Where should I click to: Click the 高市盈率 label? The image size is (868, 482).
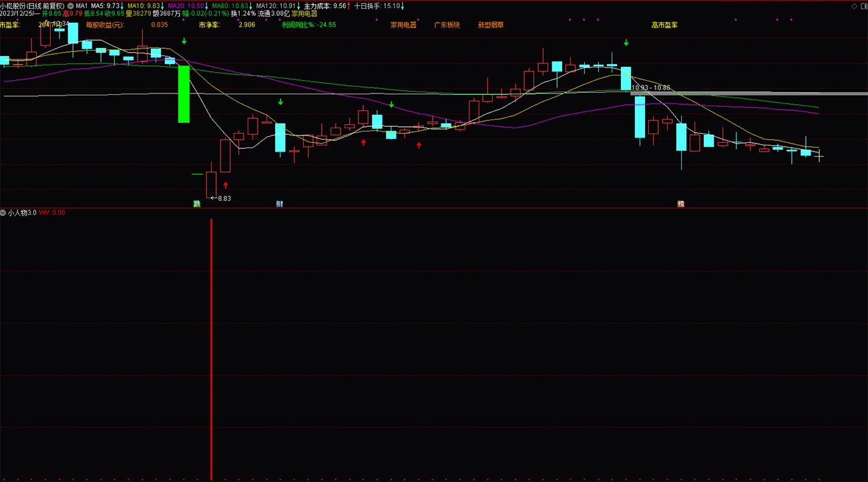click(x=664, y=25)
